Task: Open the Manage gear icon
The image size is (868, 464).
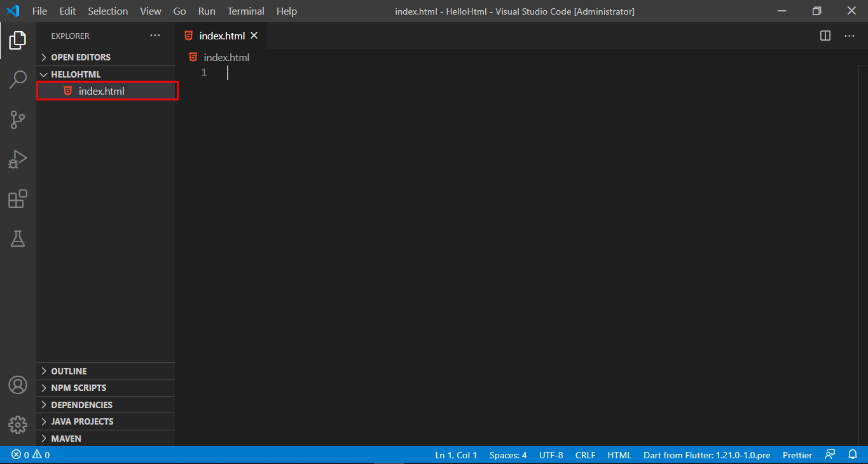Action: [18, 425]
